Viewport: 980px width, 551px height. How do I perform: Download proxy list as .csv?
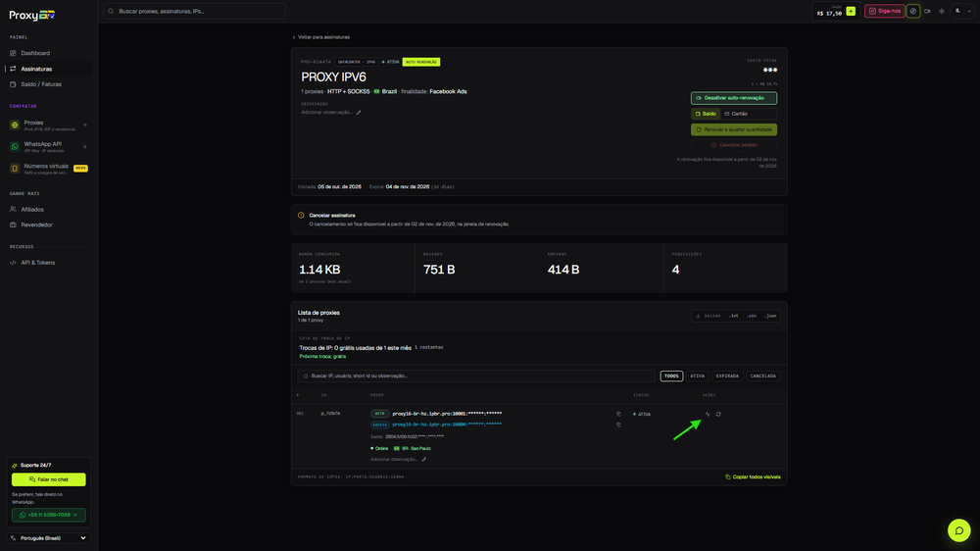pyautogui.click(x=752, y=316)
